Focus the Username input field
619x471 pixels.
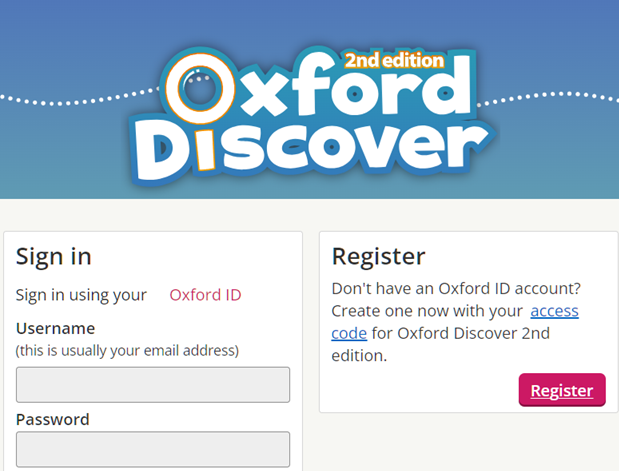coord(153,385)
